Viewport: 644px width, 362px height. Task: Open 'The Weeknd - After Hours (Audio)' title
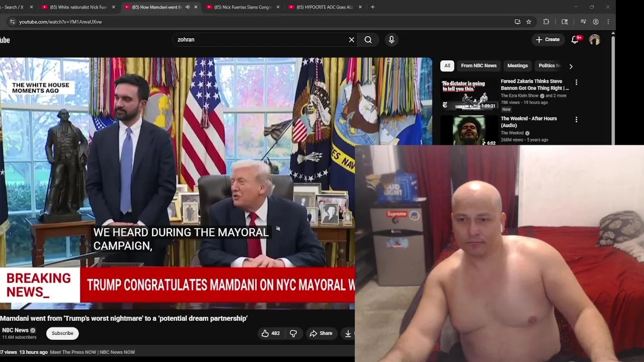pyautogui.click(x=529, y=122)
